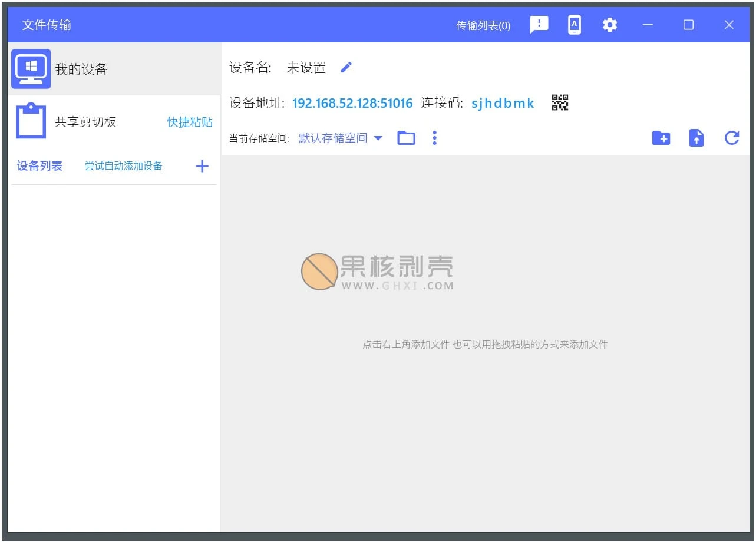The height and width of the screenshot is (543, 756).
Task: Click the connection code sjhdbmk
Action: click(x=503, y=104)
